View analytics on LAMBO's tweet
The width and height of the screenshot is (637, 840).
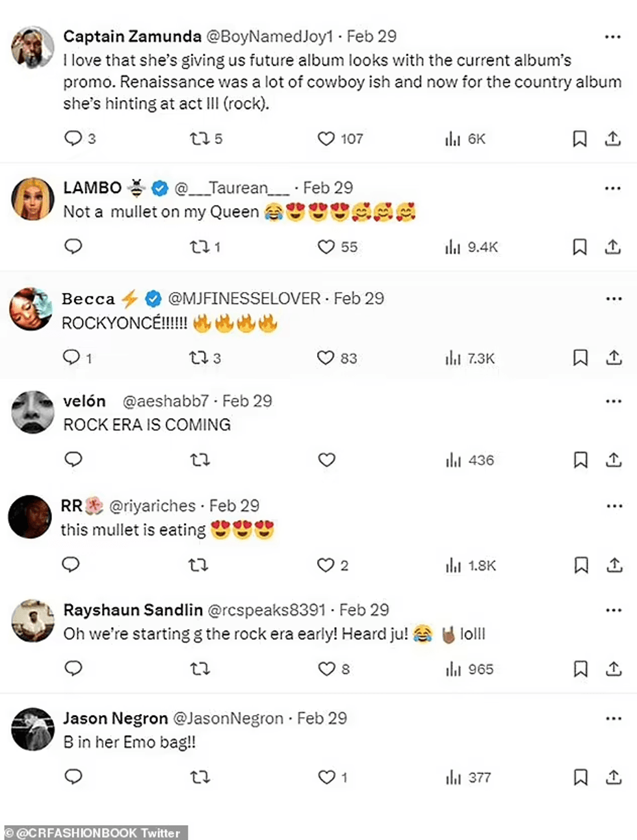(x=453, y=247)
